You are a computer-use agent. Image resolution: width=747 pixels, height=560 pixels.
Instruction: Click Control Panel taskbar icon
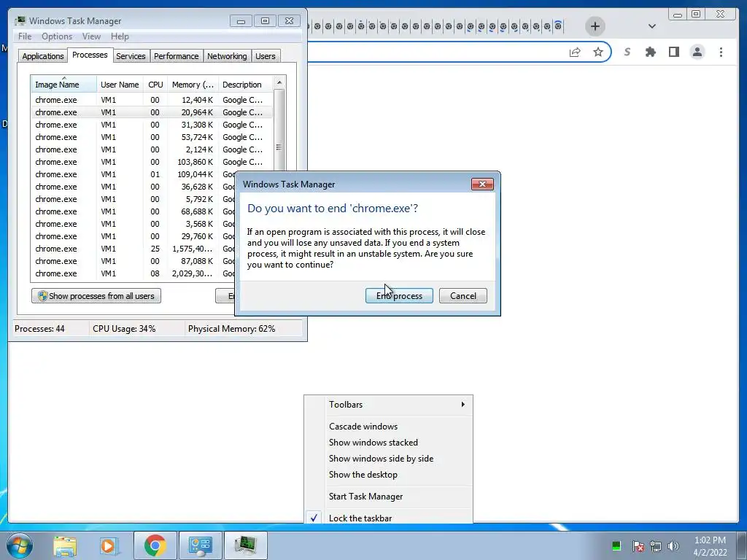[x=200, y=545]
